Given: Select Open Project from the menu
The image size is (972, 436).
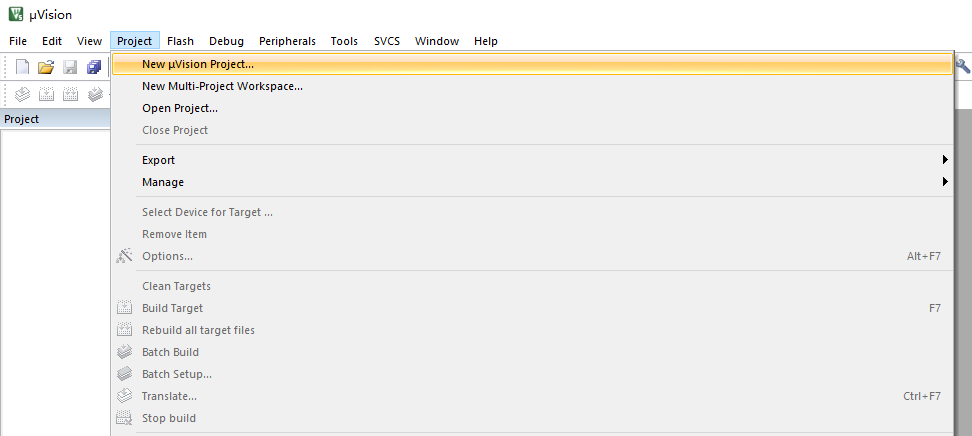Looking at the screenshot, I should [x=532, y=108].
